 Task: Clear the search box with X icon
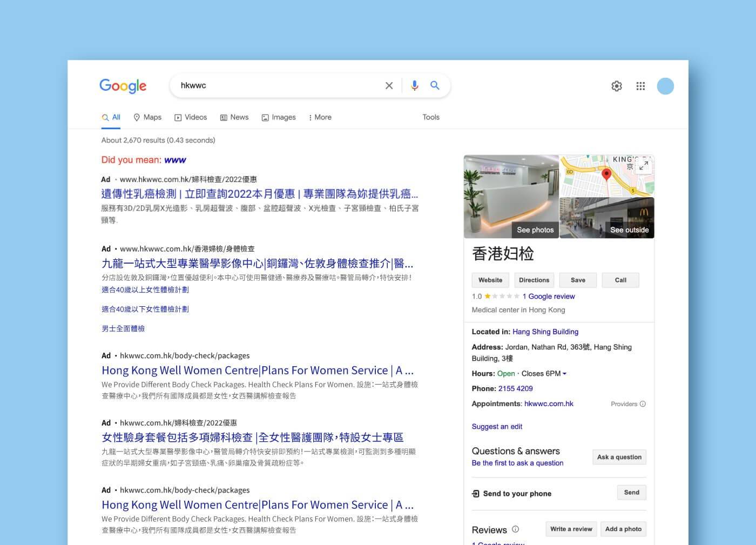[x=389, y=85]
